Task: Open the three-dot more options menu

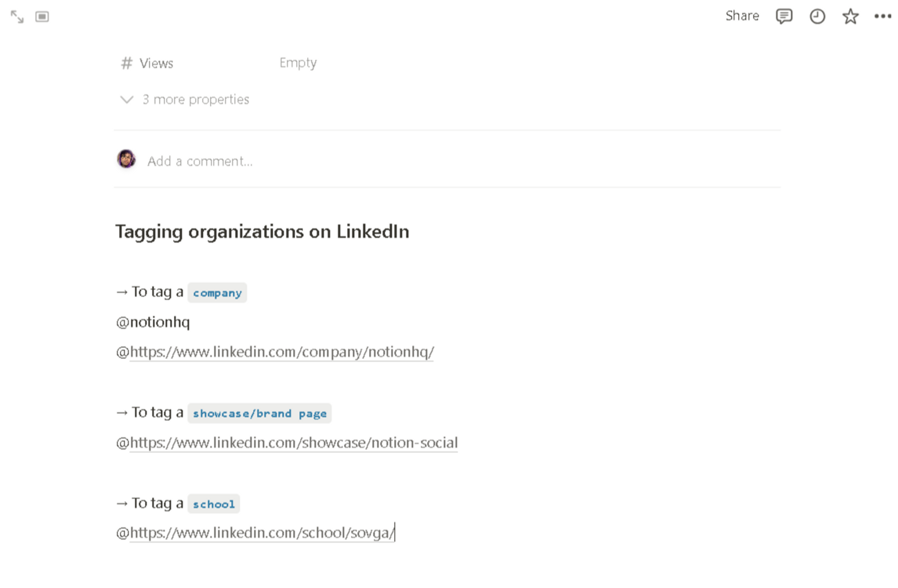Action: coord(883,16)
